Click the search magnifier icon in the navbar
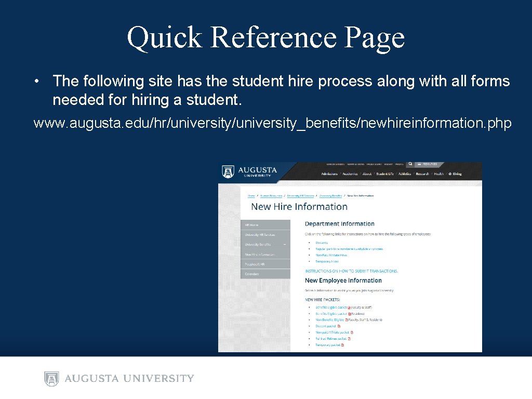Screen dimensions: 532x399 [x=410, y=163]
